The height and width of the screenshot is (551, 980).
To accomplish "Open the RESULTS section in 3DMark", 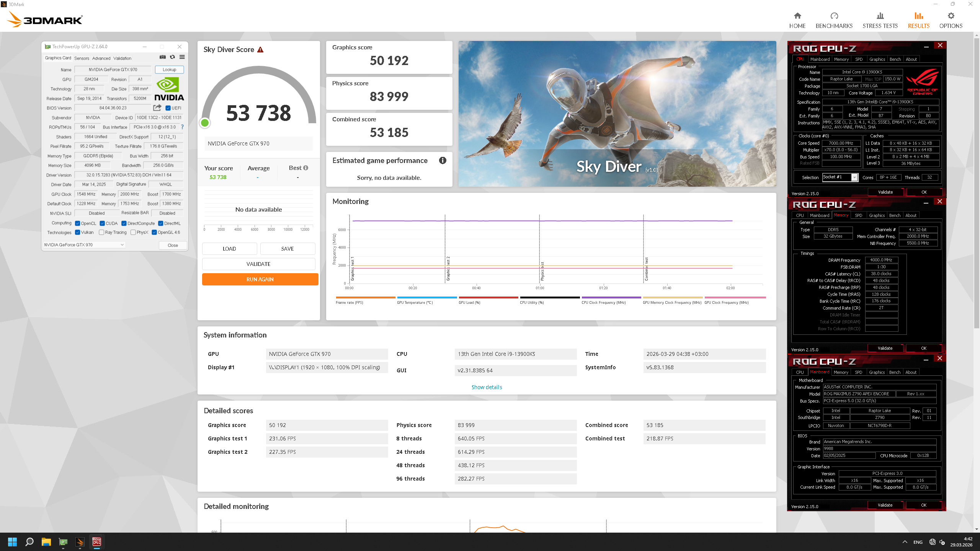I will [918, 20].
